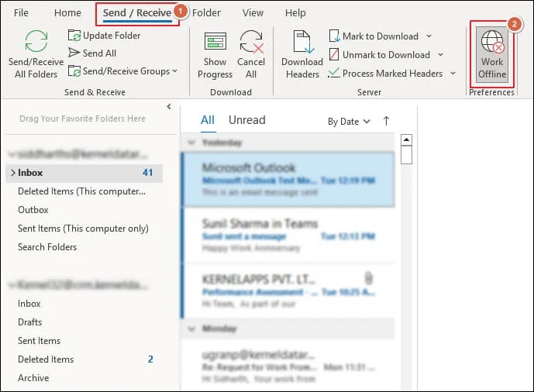Select the Microsoft Outlook test message
534x392 pixels.
pos(287,179)
